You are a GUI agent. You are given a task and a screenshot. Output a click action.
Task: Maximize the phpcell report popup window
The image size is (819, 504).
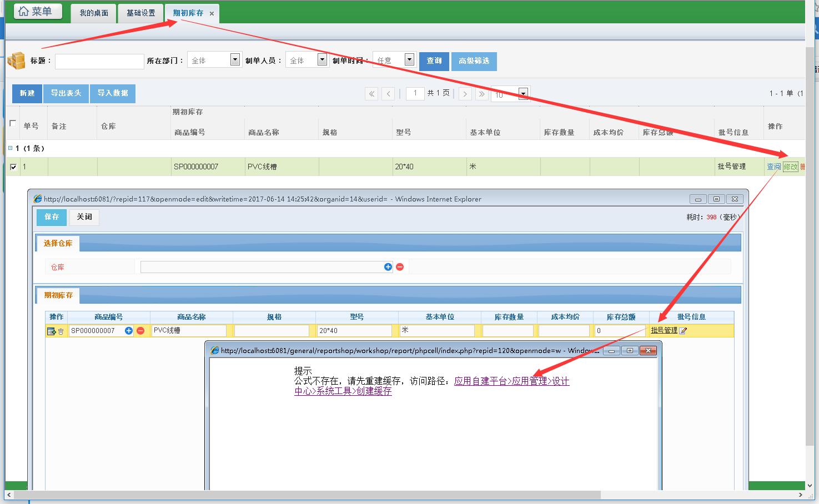click(x=630, y=350)
